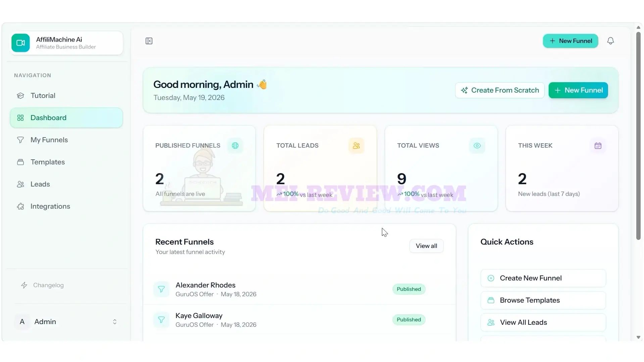Open the Templates section
Image resolution: width=644 pixels, height=362 pixels.
pos(66,162)
